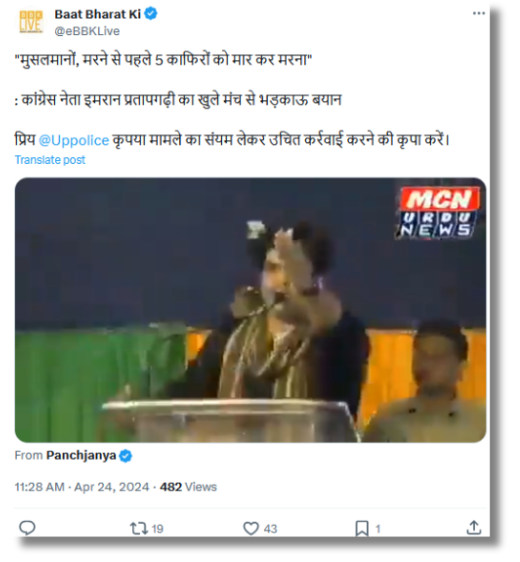Share the post via upload arrow icon
Screen dimensions: 520x562
tap(474, 528)
